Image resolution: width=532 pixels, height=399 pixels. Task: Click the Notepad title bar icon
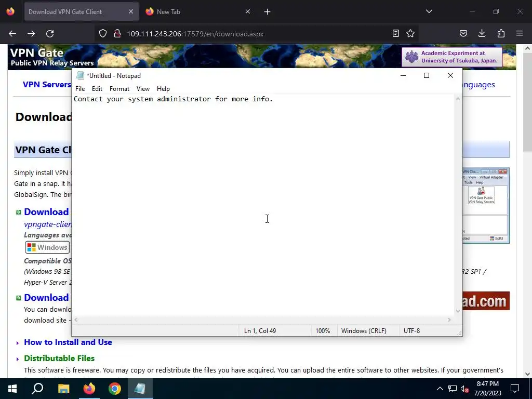coord(80,75)
